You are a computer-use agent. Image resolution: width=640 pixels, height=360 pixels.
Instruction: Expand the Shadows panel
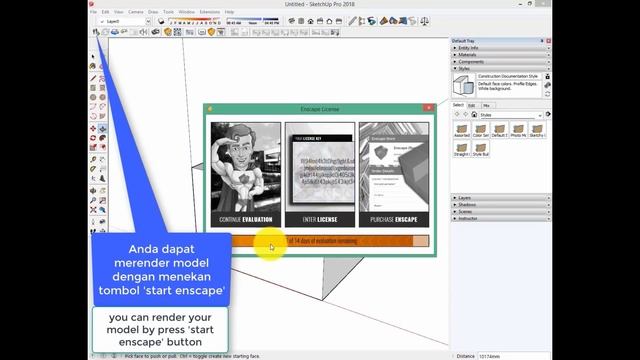(501, 204)
